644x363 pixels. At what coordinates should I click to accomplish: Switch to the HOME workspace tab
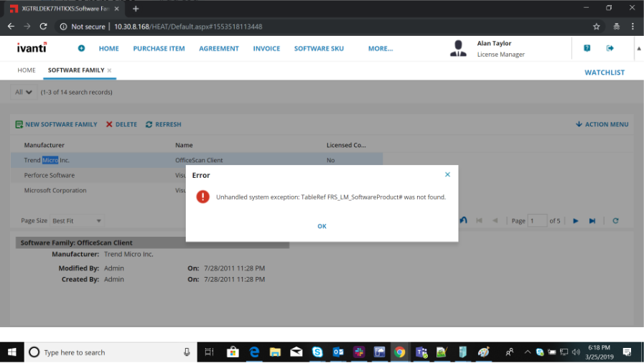(27, 70)
